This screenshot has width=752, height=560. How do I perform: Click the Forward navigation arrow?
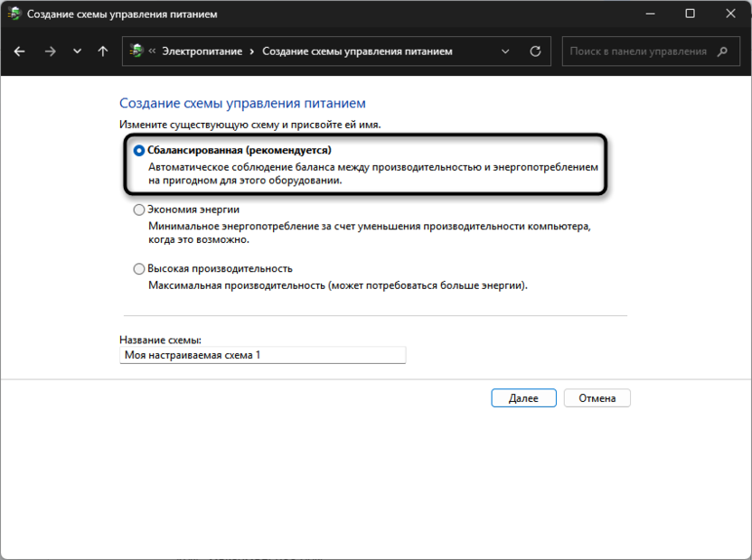tap(50, 51)
